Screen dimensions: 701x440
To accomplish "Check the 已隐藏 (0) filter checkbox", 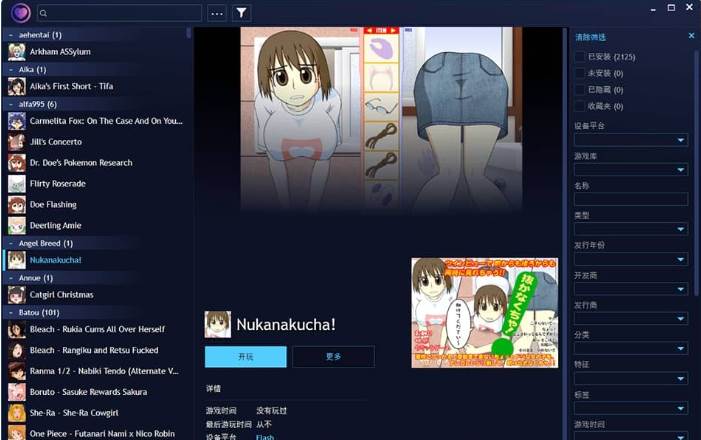I will coord(580,90).
